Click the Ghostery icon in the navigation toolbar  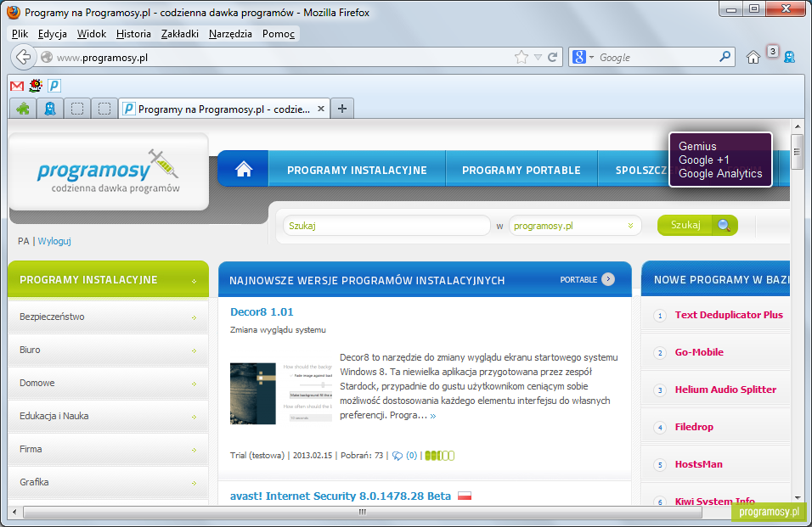(789, 57)
